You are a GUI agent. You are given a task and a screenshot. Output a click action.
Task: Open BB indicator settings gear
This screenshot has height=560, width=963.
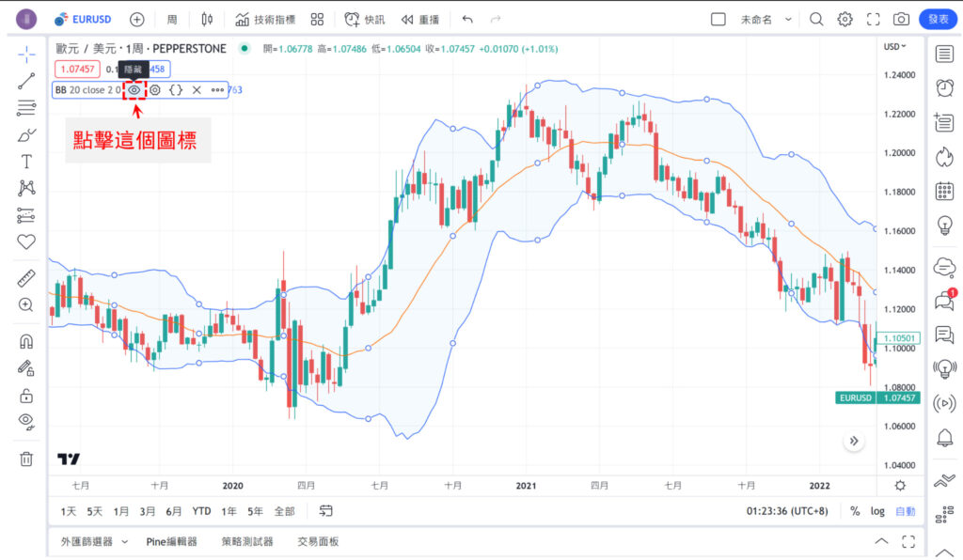(x=155, y=90)
